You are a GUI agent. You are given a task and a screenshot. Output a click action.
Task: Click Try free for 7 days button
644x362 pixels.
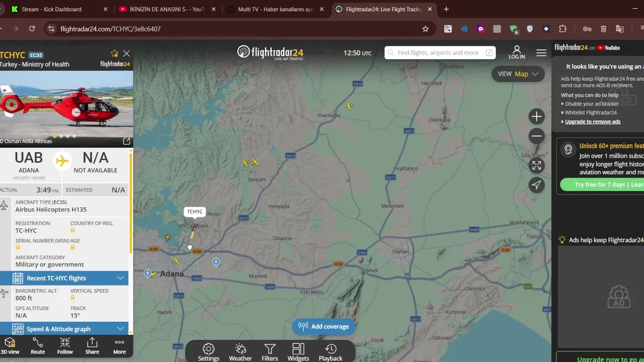pos(602,185)
